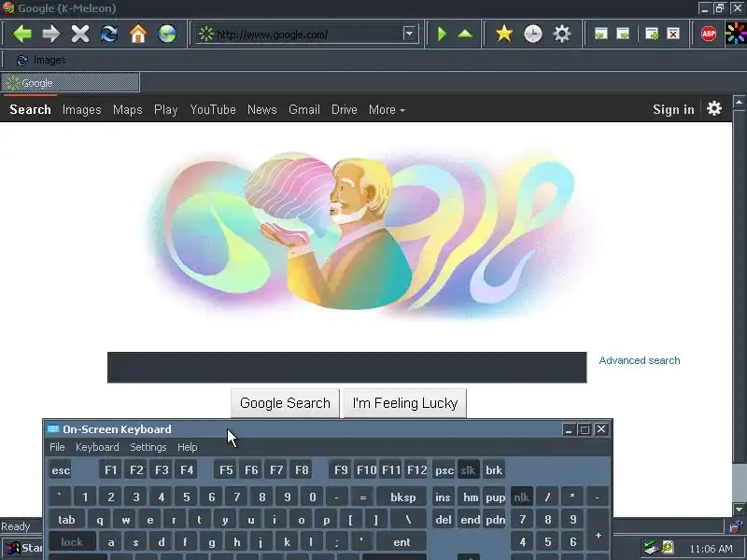Click the ent key on on-screen keyboard
The height and width of the screenshot is (560, 747).
[x=402, y=542]
